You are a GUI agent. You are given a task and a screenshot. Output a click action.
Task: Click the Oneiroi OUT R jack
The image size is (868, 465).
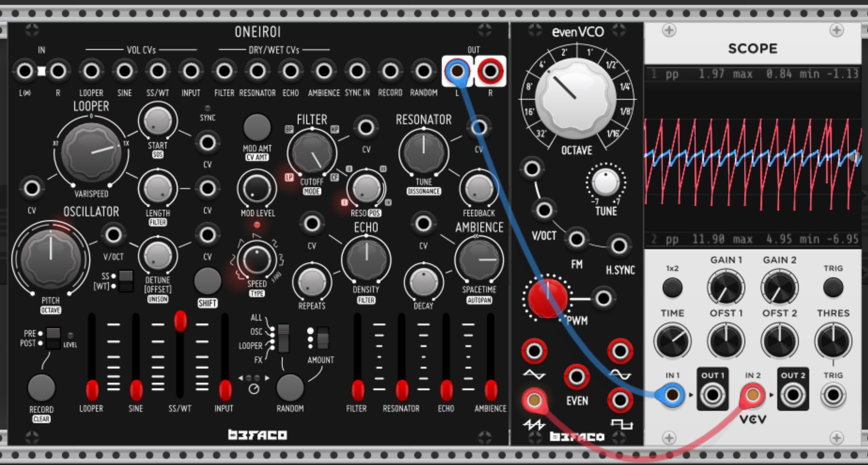[490, 71]
